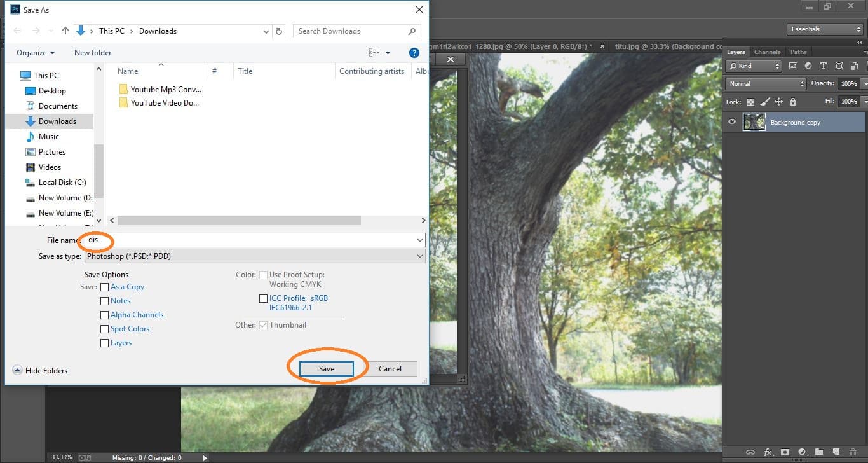This screenshot has width=868, height=463.
Task: Lock all with the padlock icon
Action: coord(792,102)
